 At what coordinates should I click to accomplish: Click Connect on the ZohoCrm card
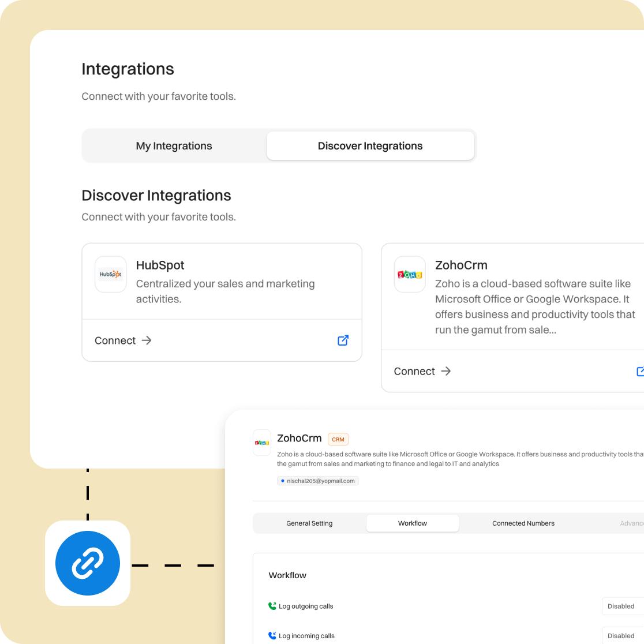click(x=414, y=371)
